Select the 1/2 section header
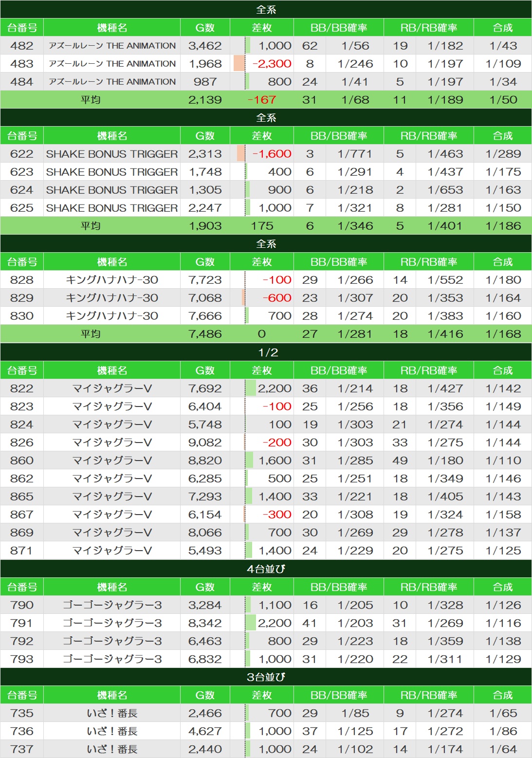The image size is (532, 758). coord(266,352)
